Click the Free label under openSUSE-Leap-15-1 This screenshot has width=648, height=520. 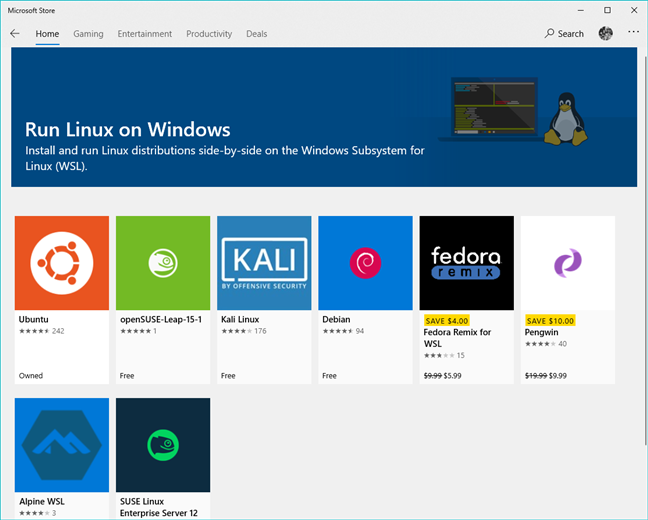click(127, 376)
